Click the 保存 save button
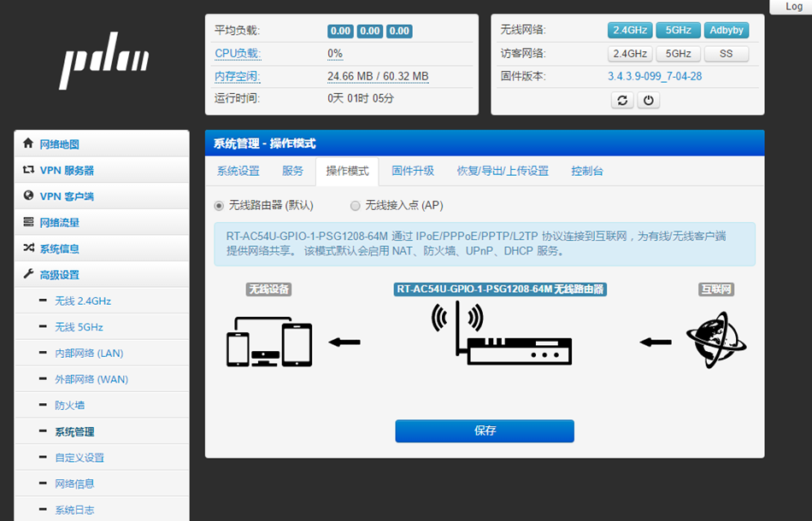The height and width of the screenshot is (521, 812). [x=485, y=431]
